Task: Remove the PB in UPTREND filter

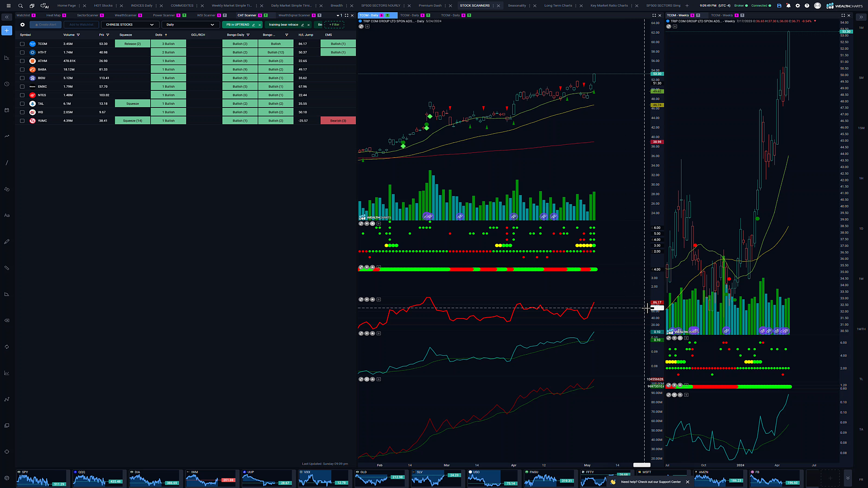Action: tap(259, 25)
